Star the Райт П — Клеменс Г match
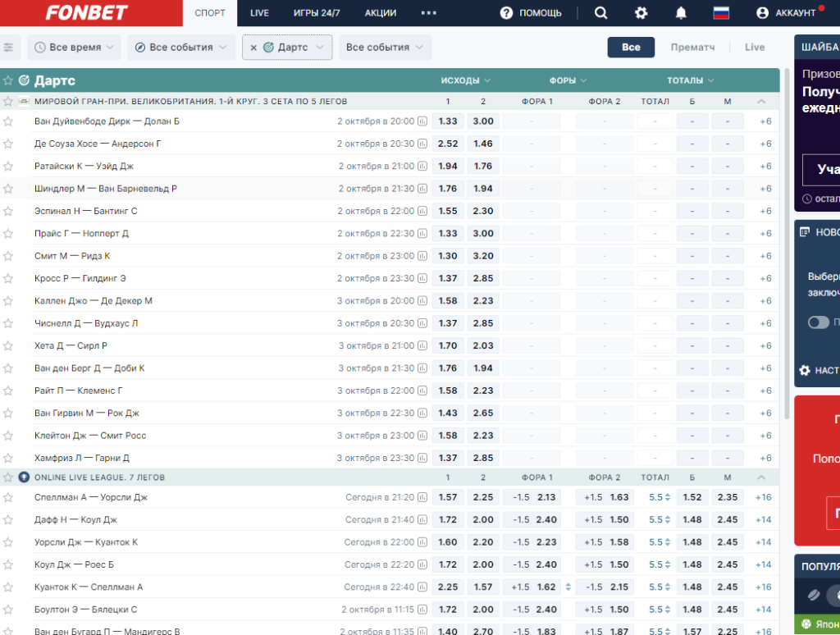The height and width of the screenshot is (635, 840). tap(8, 391)
